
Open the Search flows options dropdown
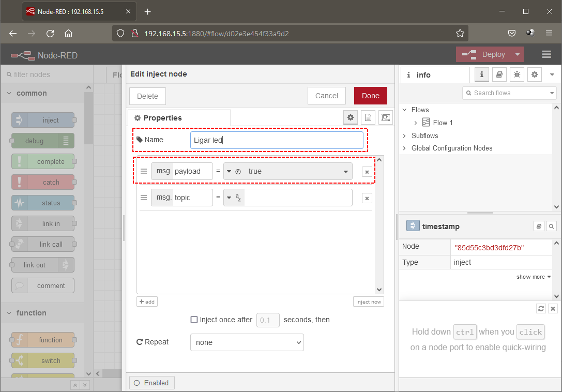point(552,93)
